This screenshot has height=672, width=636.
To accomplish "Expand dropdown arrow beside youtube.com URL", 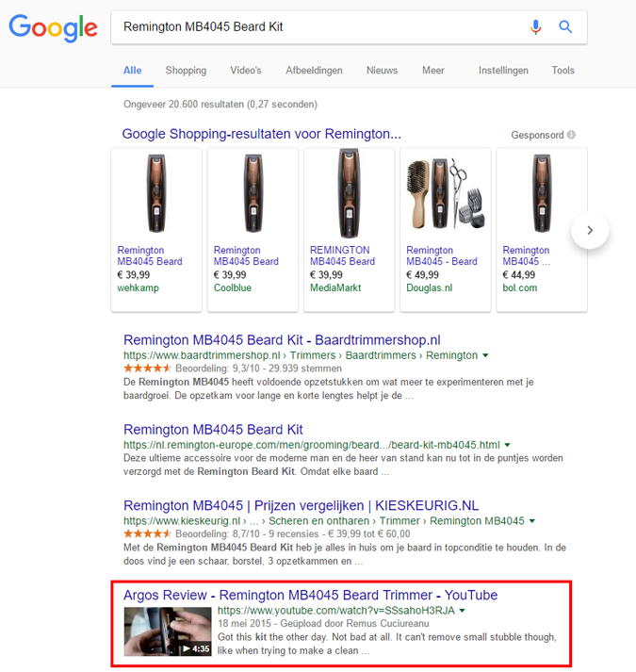I will point(463,611).
